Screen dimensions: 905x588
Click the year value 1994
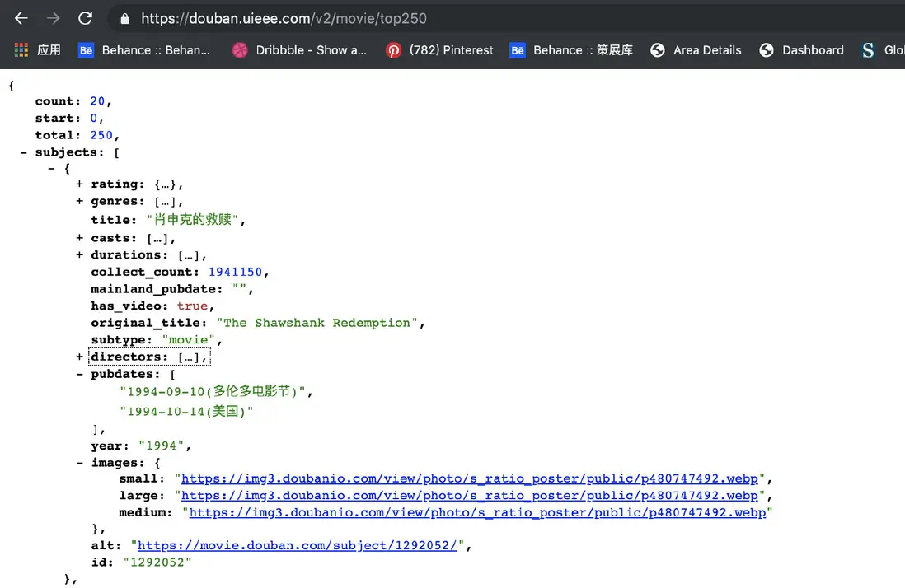161,446
